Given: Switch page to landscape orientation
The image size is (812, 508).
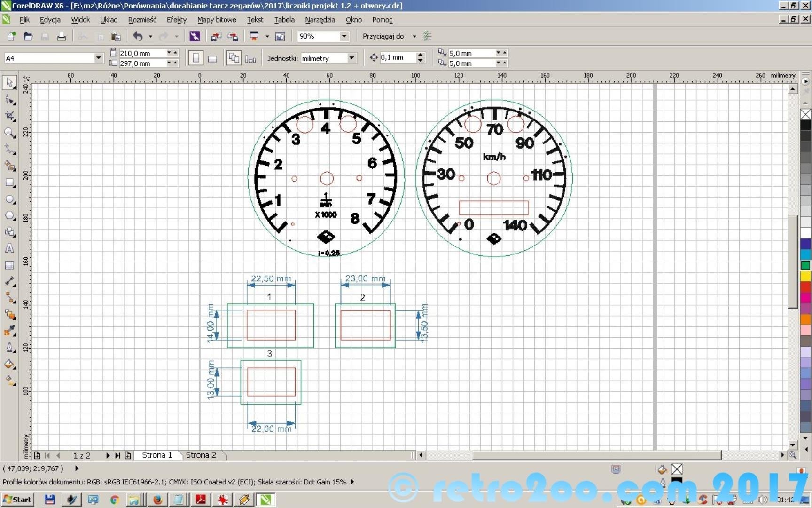Looking at the screenshot, I should [212, 58].
